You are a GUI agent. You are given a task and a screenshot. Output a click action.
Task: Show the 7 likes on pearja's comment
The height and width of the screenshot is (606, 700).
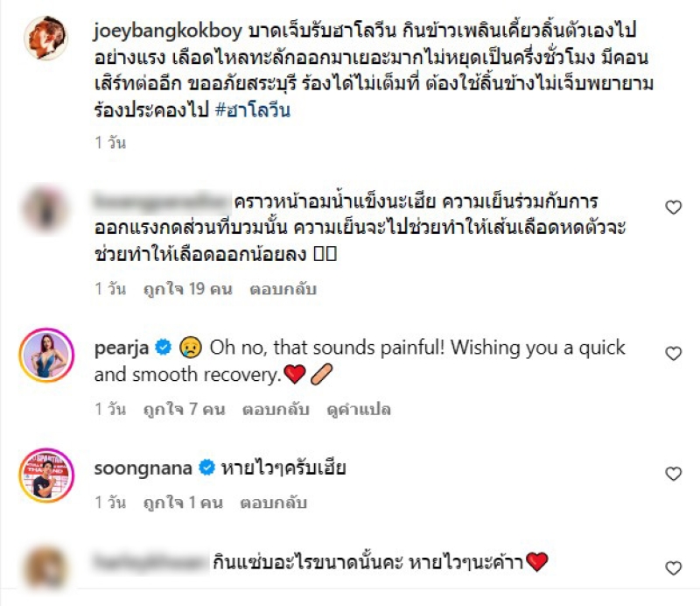pyautogui.click(x=185, y=409)
